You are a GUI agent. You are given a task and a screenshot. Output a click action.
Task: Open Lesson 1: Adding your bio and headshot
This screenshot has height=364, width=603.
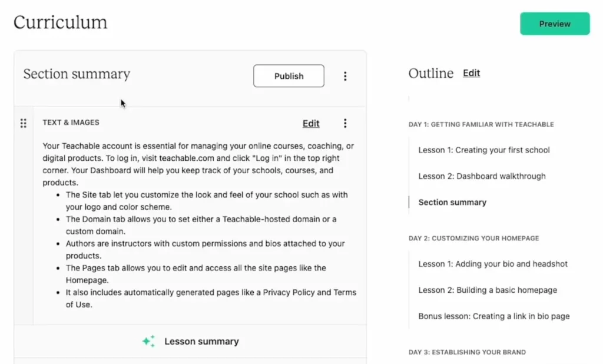point(492,264)
